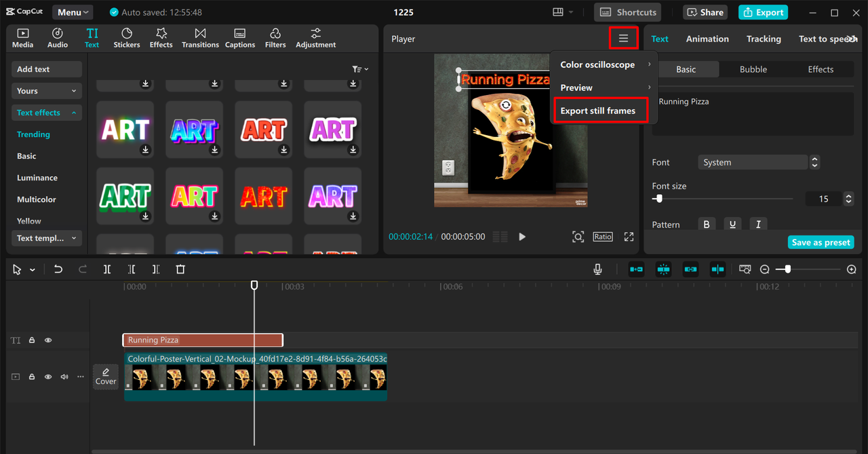Open the Adjustment panel
868x454 pixels.
point(315,38)
